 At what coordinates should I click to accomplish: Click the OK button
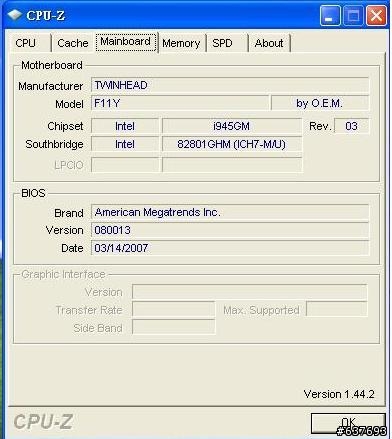348,423
